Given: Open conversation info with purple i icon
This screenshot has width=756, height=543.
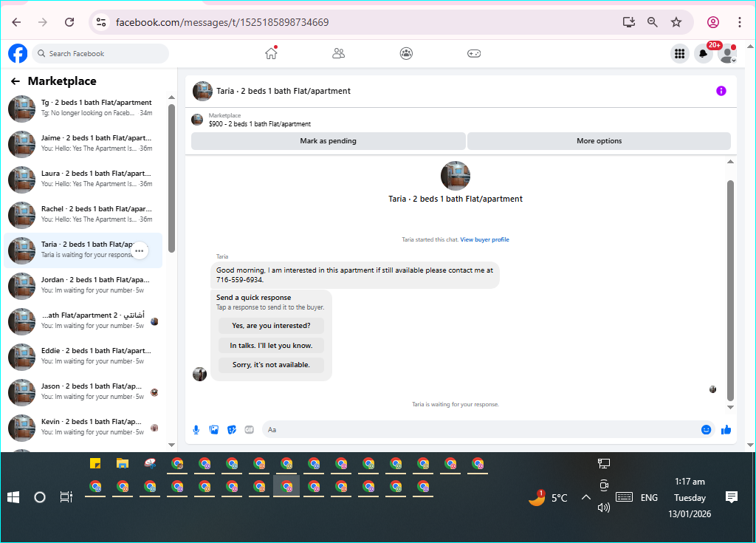Looking at the screenshot, I should tap(721, 91).
